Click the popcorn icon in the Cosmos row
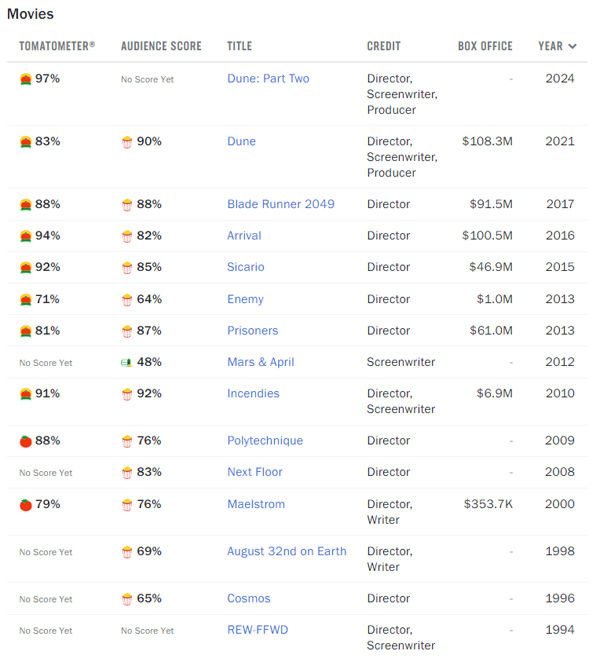 tap(127, 600)
